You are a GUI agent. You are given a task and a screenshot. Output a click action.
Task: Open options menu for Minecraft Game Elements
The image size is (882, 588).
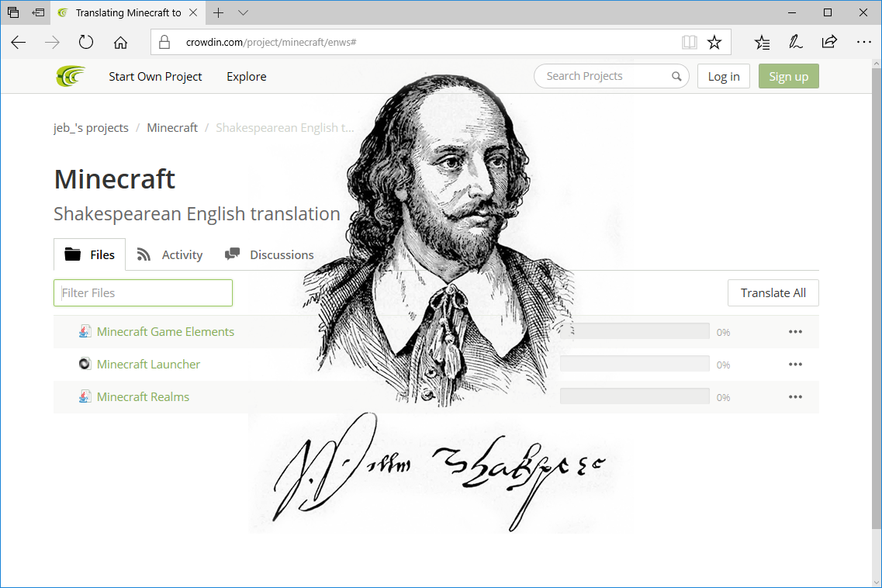795,332
